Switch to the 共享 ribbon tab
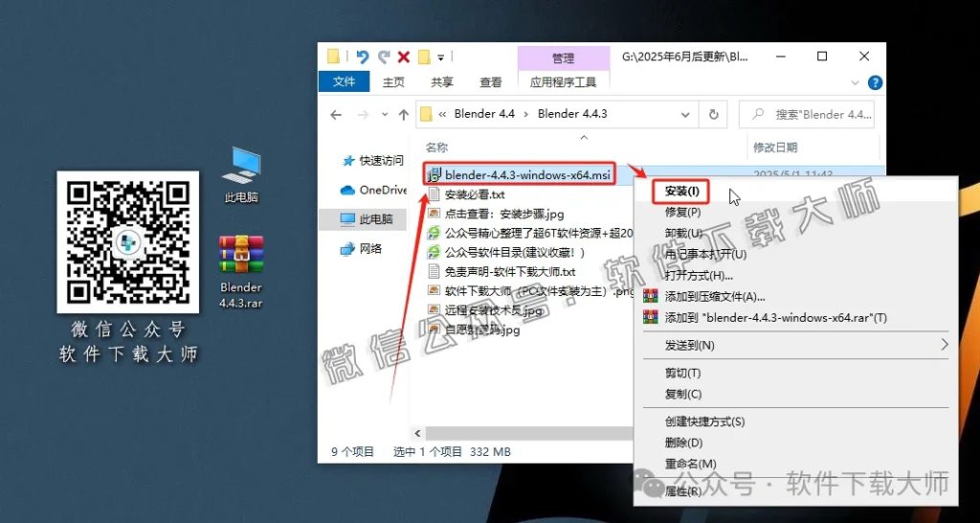980x523 pixels. 442,82
